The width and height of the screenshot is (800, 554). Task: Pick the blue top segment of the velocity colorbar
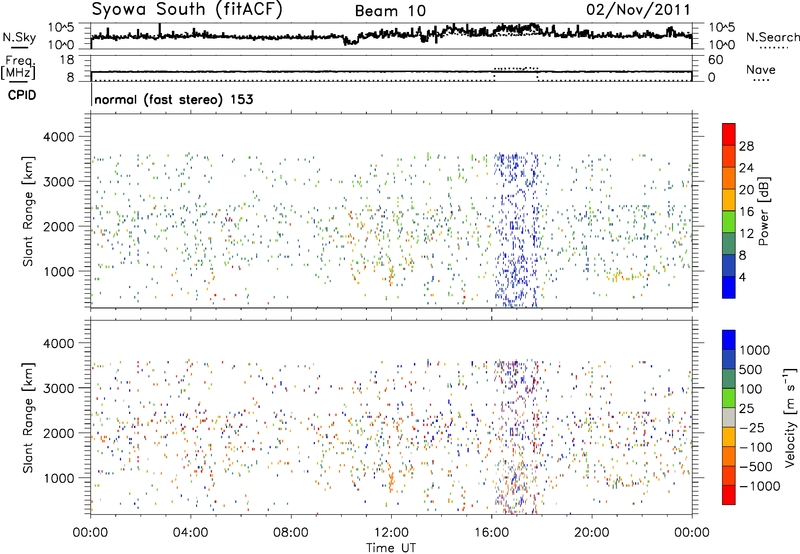pos(729,340)
